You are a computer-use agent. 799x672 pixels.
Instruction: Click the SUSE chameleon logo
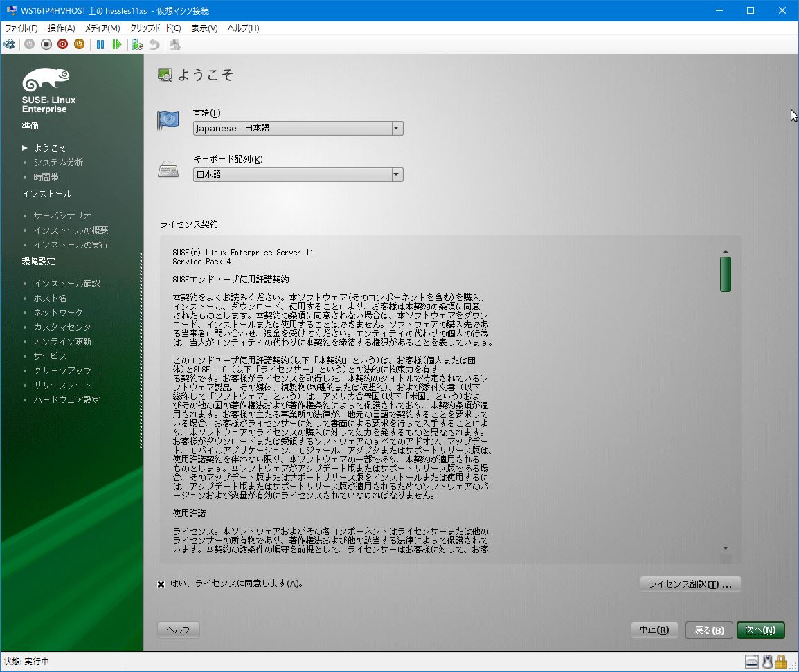pyautogui.click(x=46, y=80)
